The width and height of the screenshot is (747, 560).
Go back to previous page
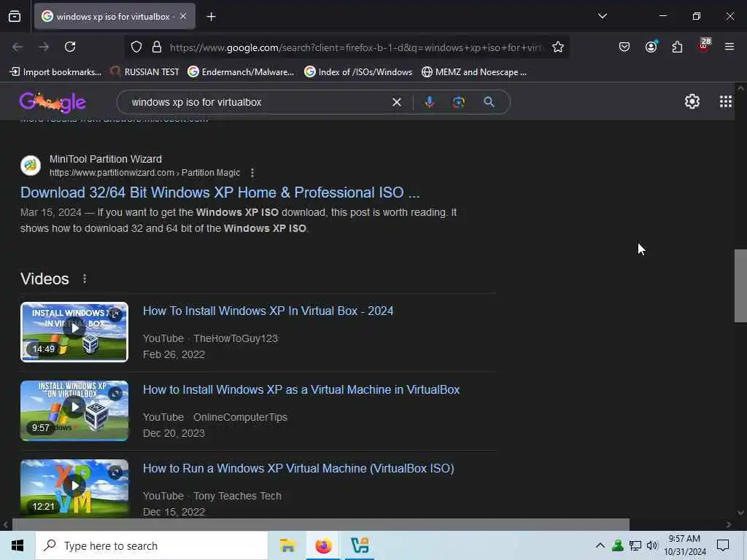click(18, 47)
